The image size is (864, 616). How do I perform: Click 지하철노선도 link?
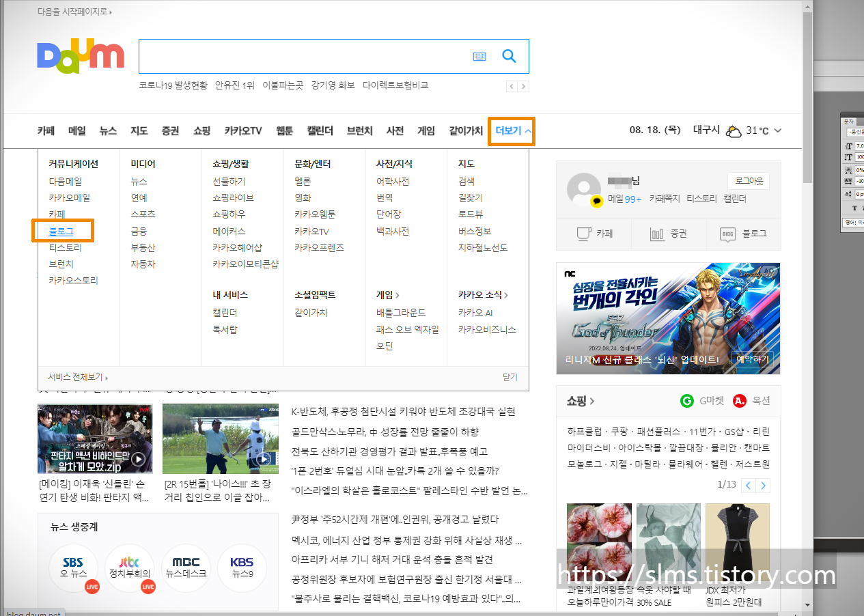click(x=483, y=248)
